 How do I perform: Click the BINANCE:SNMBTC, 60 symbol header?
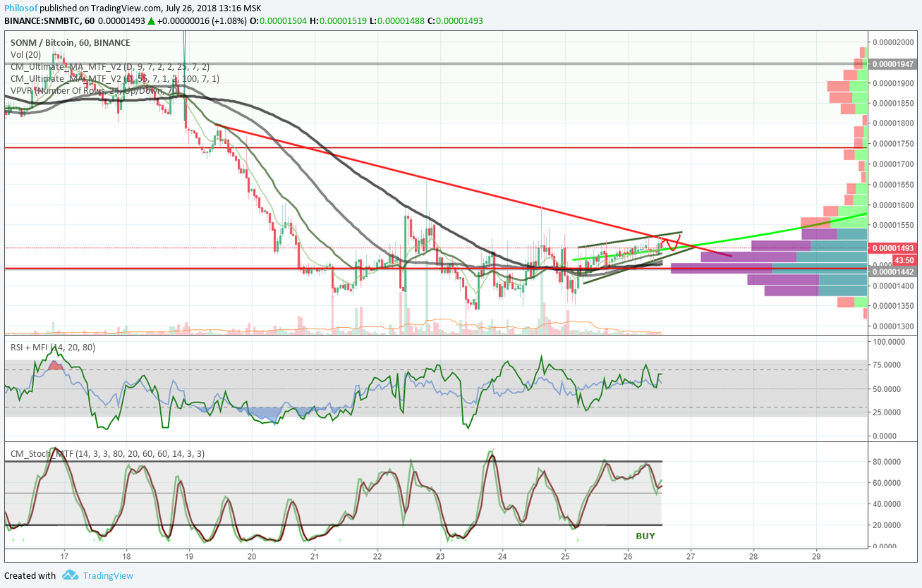click(49, 21)
